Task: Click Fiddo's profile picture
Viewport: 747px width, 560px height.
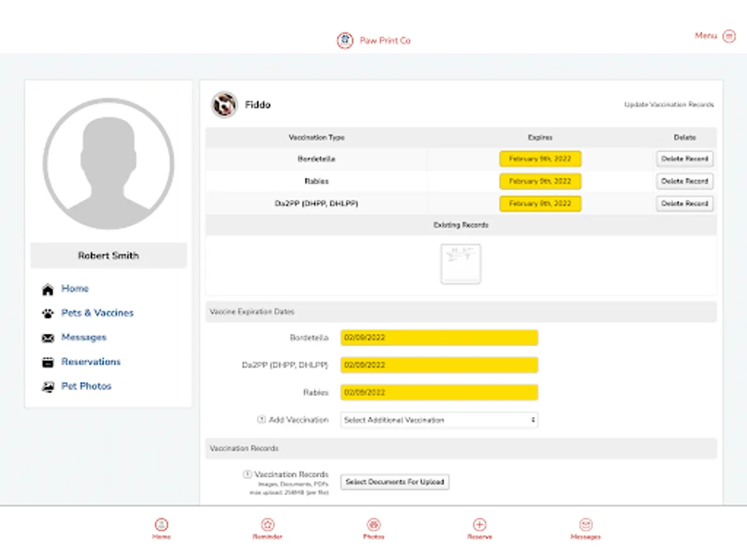Action: [223, 105]
